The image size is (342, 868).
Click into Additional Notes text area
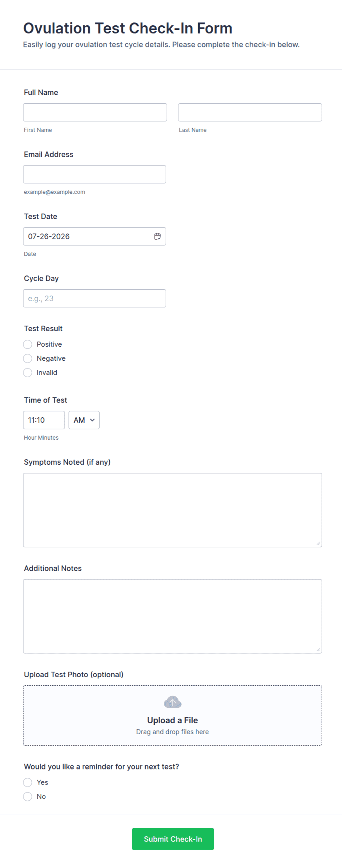[x=172, y=617]
